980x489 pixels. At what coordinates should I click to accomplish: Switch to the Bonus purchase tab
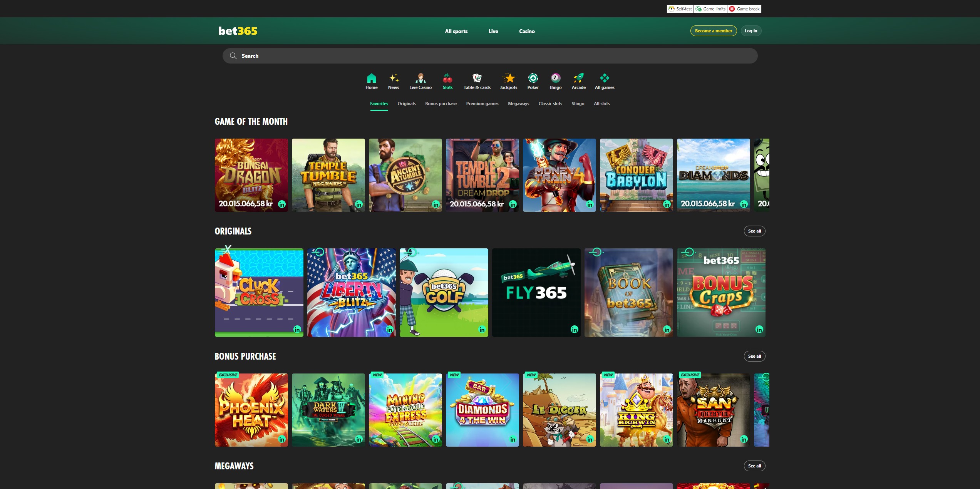(x=441, y=104)
